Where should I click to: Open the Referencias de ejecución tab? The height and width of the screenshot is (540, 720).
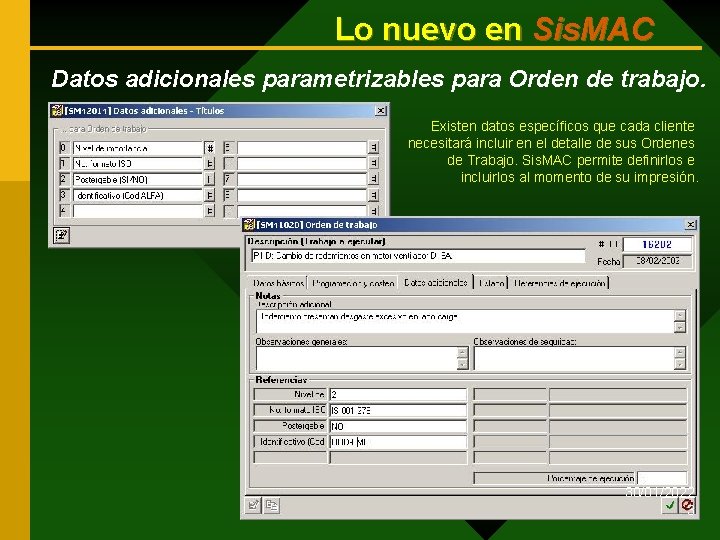click(x=559, y=283)
